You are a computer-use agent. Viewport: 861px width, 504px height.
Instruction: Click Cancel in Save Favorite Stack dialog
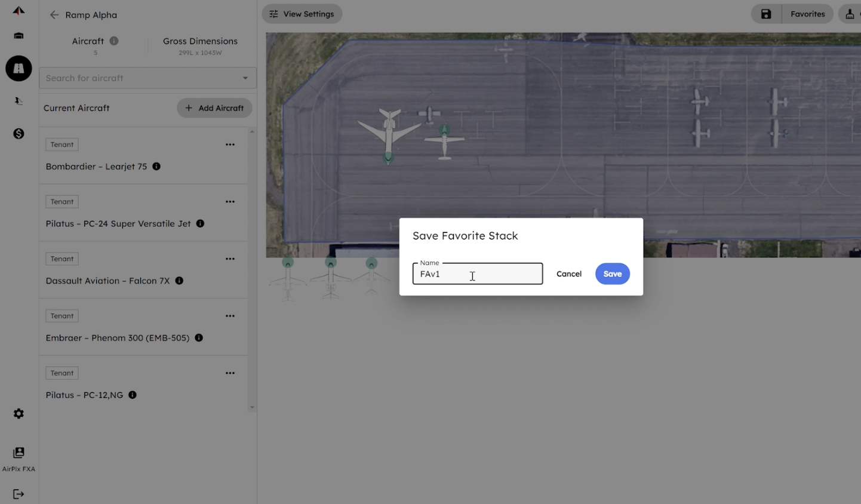click(569, 274)
